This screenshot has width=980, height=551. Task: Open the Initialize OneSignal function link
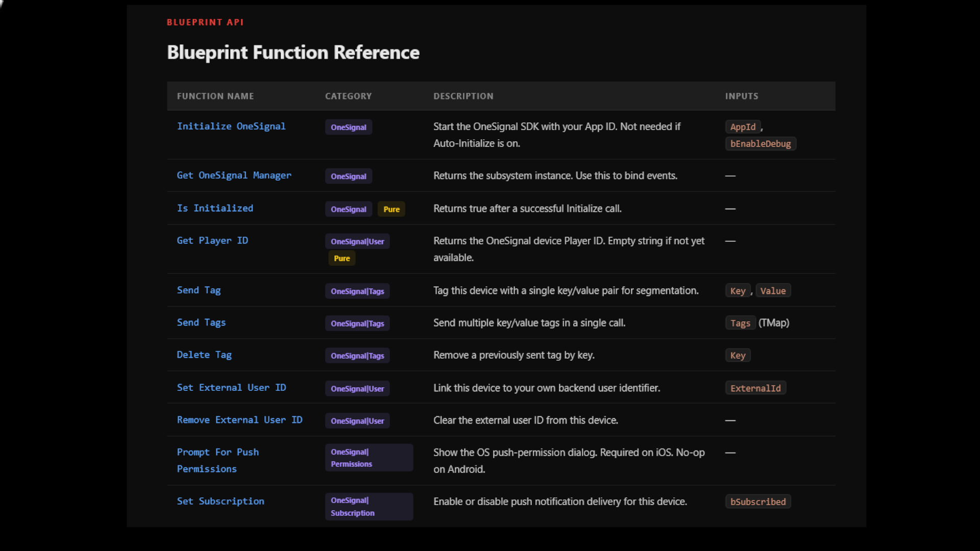(231, 126)
